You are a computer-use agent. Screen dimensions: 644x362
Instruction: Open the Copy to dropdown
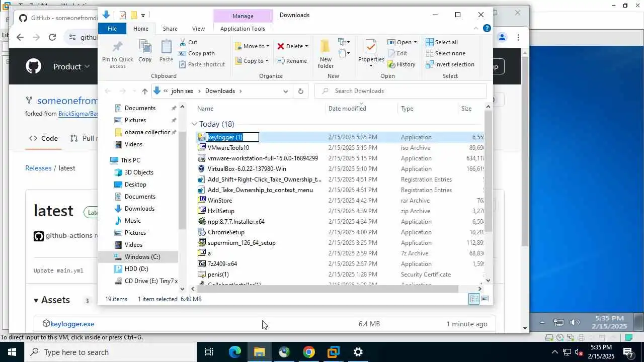point(252,61)
